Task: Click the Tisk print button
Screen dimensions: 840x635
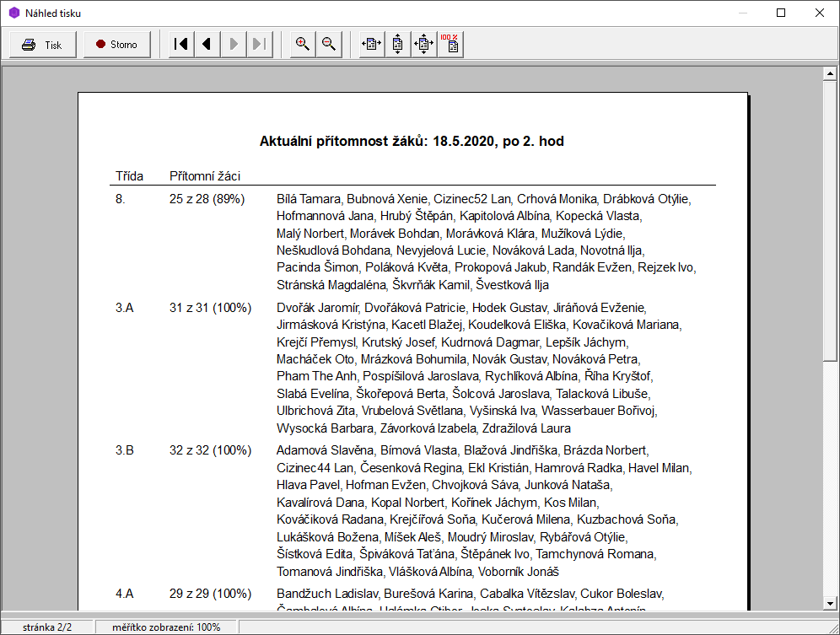Action: point(43,45)
